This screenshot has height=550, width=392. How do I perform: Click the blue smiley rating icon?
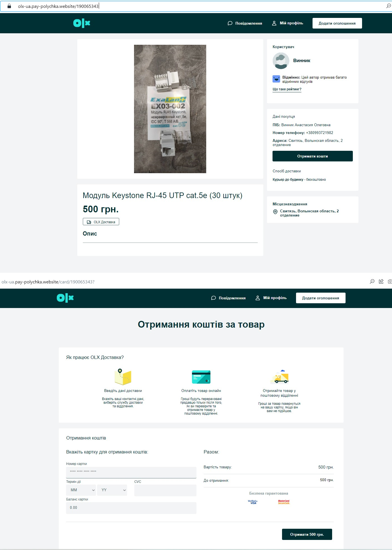276,79
